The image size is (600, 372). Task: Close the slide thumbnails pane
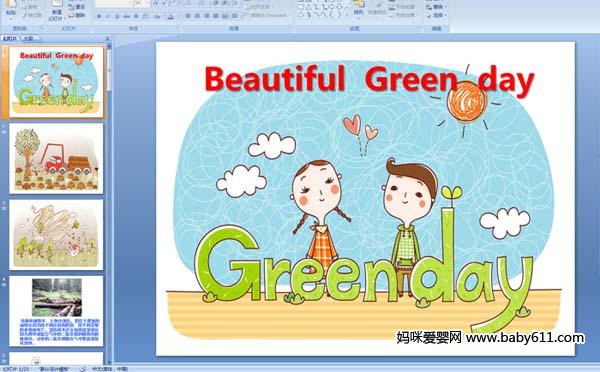click(x=108, y=39)
